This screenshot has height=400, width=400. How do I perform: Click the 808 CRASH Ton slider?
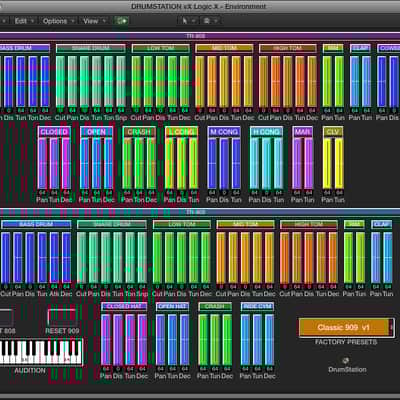tap(139, 163)
